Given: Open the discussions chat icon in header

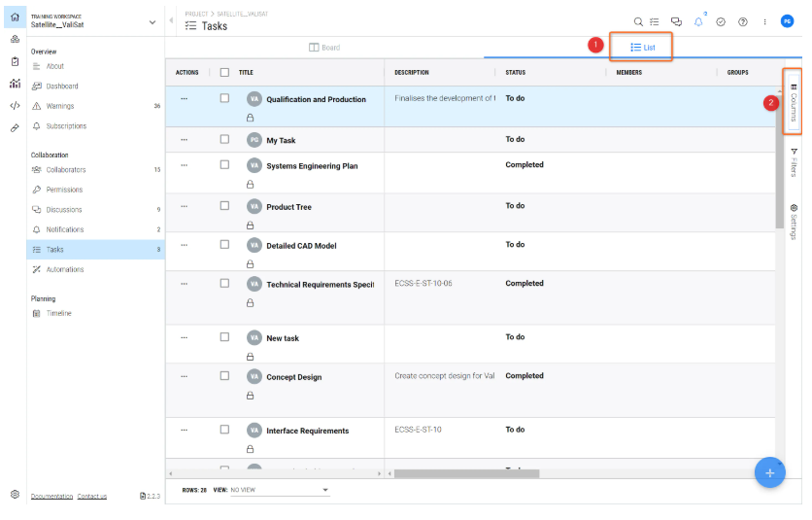Looking at the screenshot, I should 676,21.
